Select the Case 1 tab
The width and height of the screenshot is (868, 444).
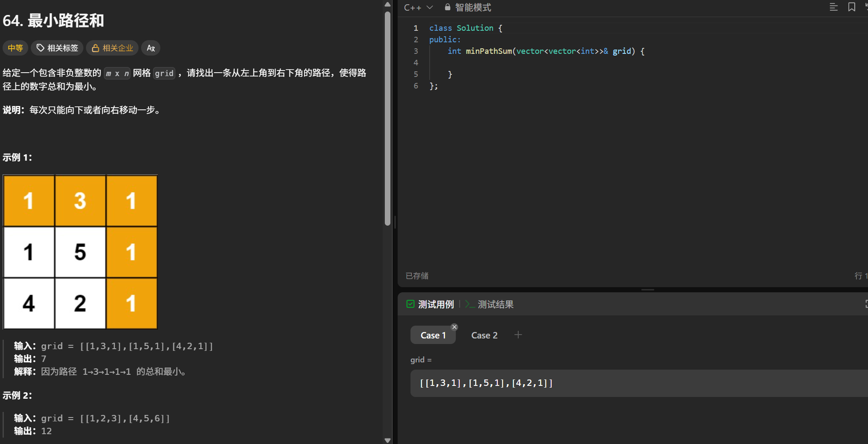click(433, 335)
